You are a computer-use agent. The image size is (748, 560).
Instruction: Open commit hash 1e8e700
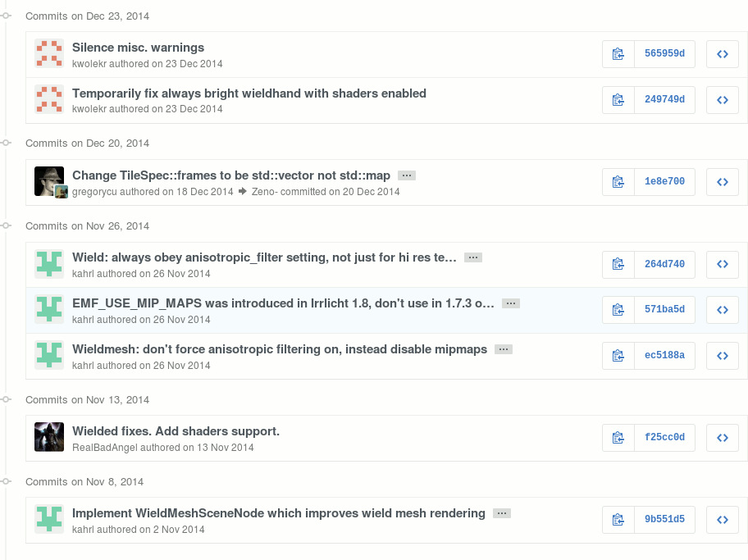coord(664,182)
